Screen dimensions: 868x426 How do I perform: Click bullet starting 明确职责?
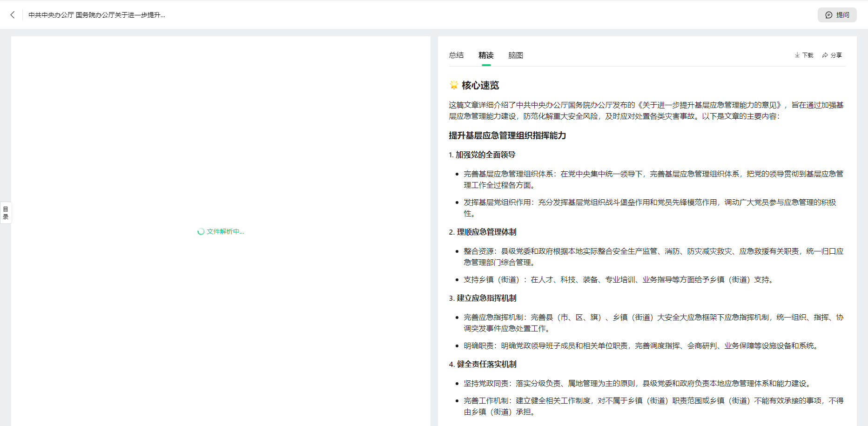tap(642, 345)
